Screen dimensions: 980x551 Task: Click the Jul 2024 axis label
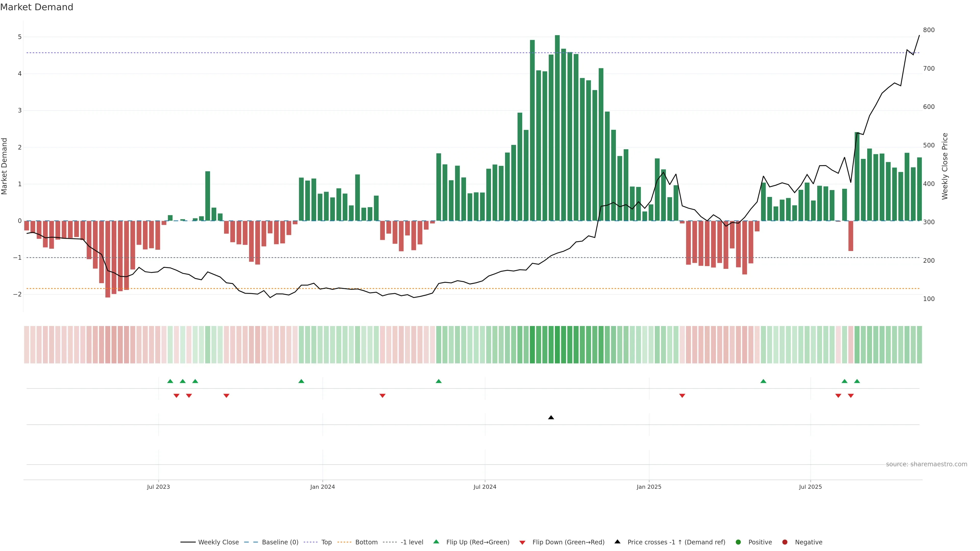click(485, 487)
